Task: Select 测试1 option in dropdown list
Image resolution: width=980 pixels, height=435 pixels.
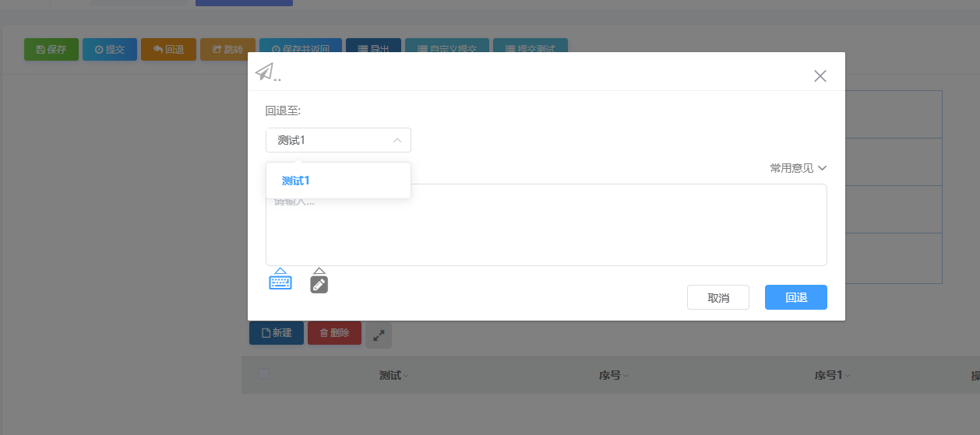Action: point(338,181)
